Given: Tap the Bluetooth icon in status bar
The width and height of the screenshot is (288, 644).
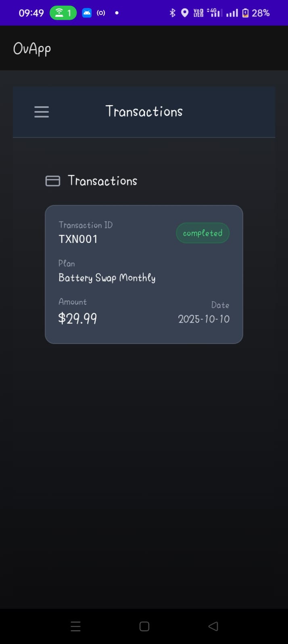Looking at the screenshot, I should (172, 12).
